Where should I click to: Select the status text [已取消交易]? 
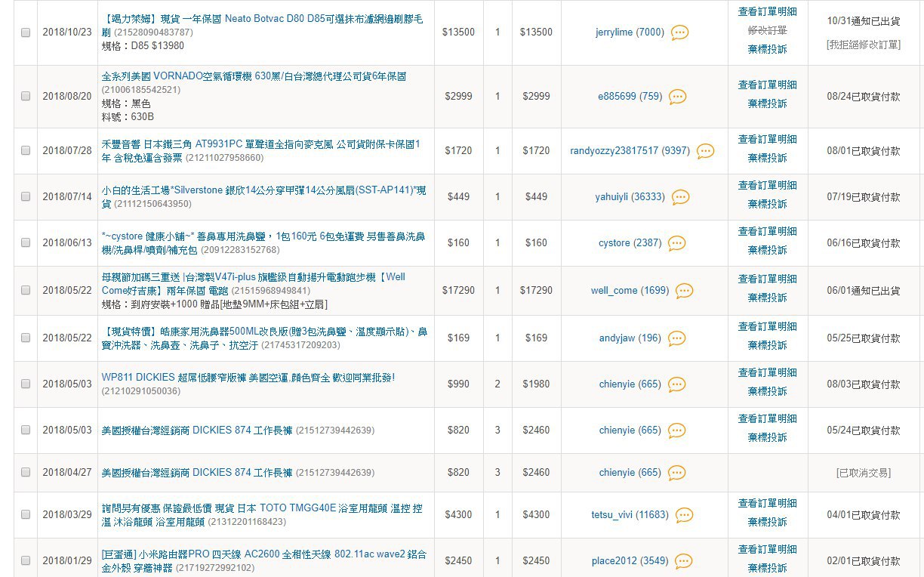click(864, 473)
